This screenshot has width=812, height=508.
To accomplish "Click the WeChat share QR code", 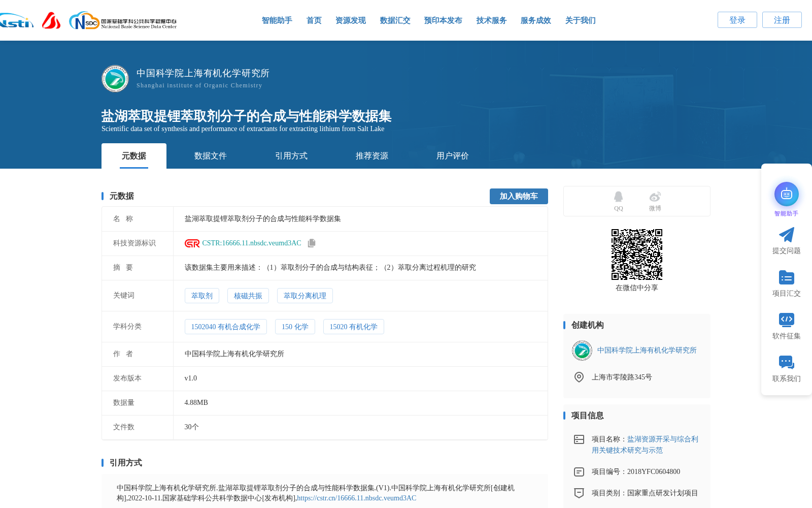I will pyautogui.click(x=636, y=255).
